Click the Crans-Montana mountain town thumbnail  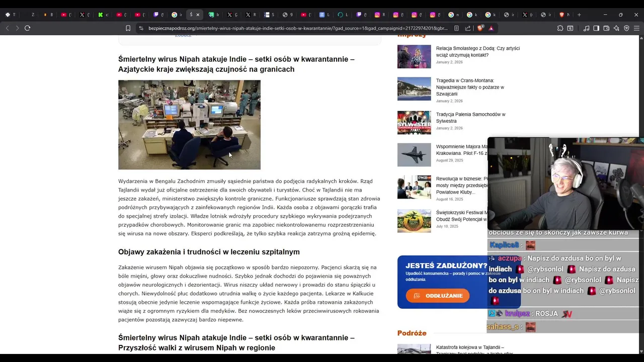pos(414,88)
